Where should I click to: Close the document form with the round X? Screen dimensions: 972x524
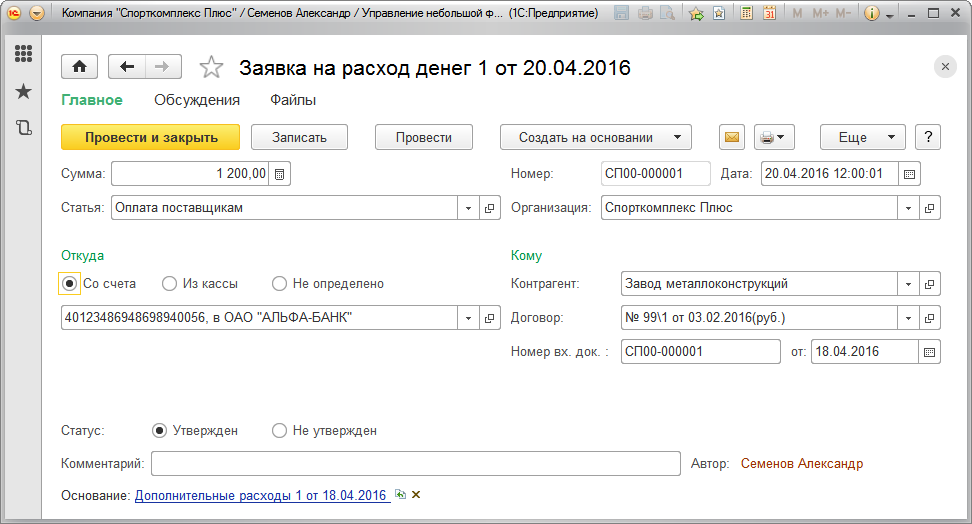945,67
